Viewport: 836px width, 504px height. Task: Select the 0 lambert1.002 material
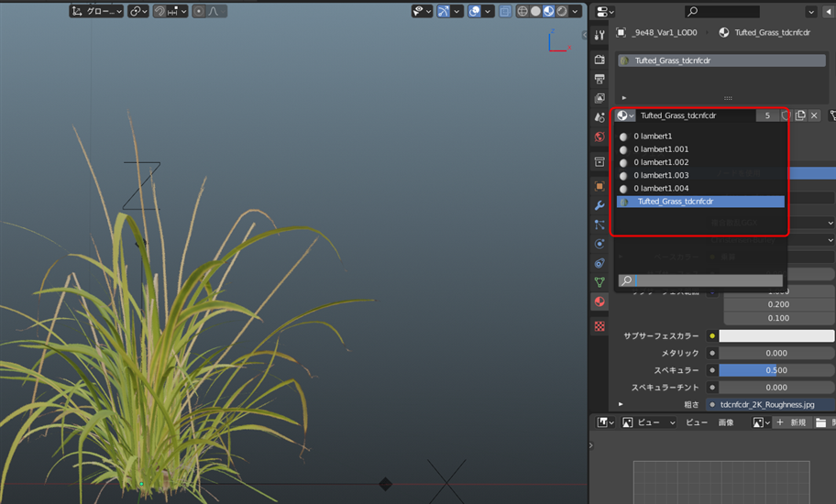(x=700, y=162)
